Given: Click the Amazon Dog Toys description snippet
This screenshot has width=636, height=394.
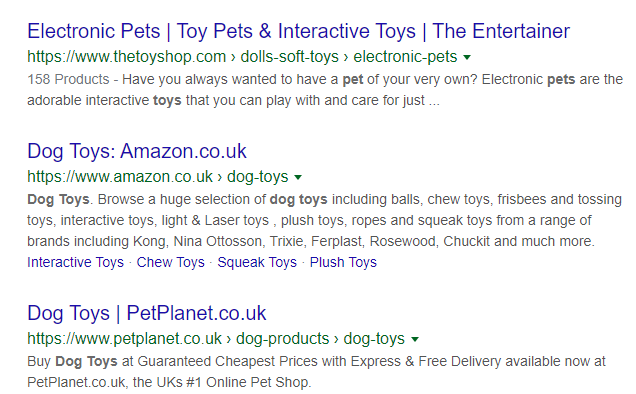Looking at the screenshot, I should pos(324,220).
